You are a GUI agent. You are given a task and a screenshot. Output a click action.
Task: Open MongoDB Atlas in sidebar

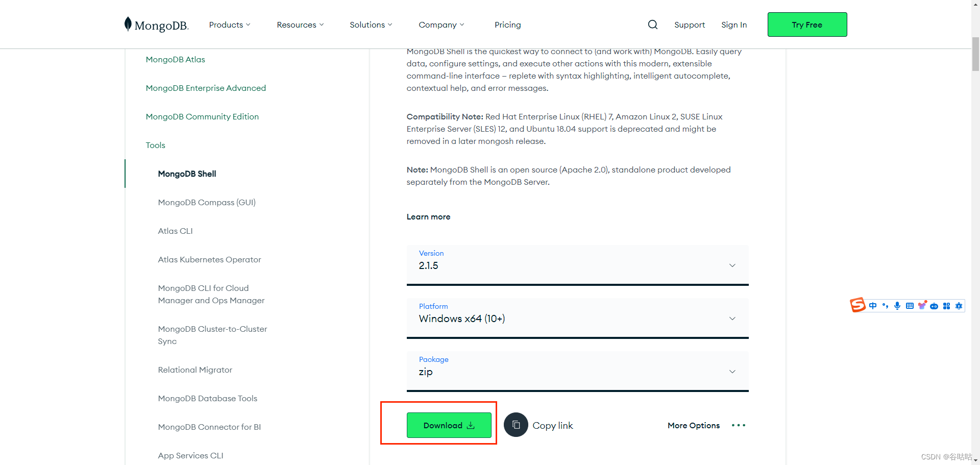[175, 59]
